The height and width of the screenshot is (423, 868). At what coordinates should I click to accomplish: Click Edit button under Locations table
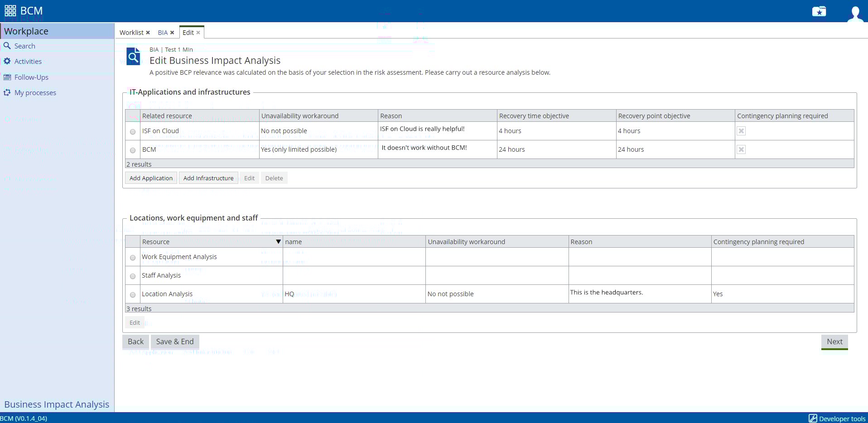135,322
